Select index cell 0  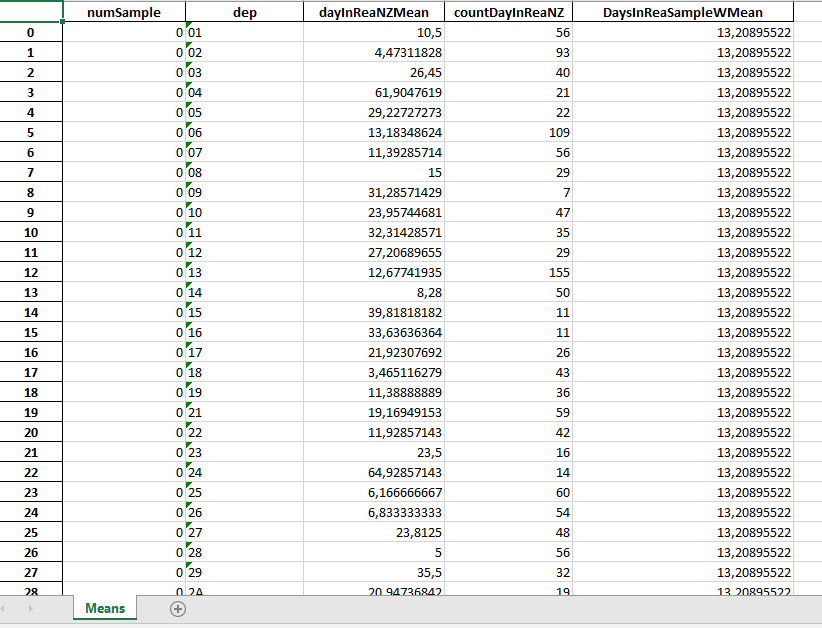click(x=31, y=33)
